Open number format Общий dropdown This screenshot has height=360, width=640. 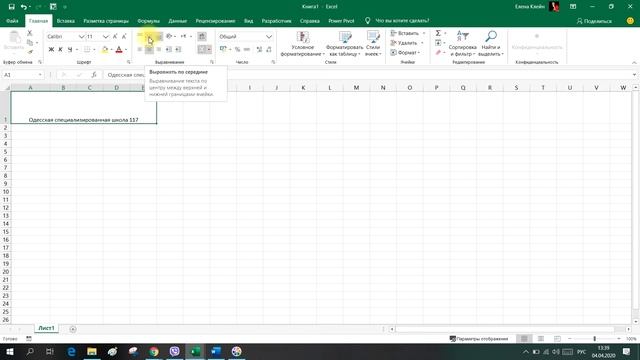(x=269, y=37)
